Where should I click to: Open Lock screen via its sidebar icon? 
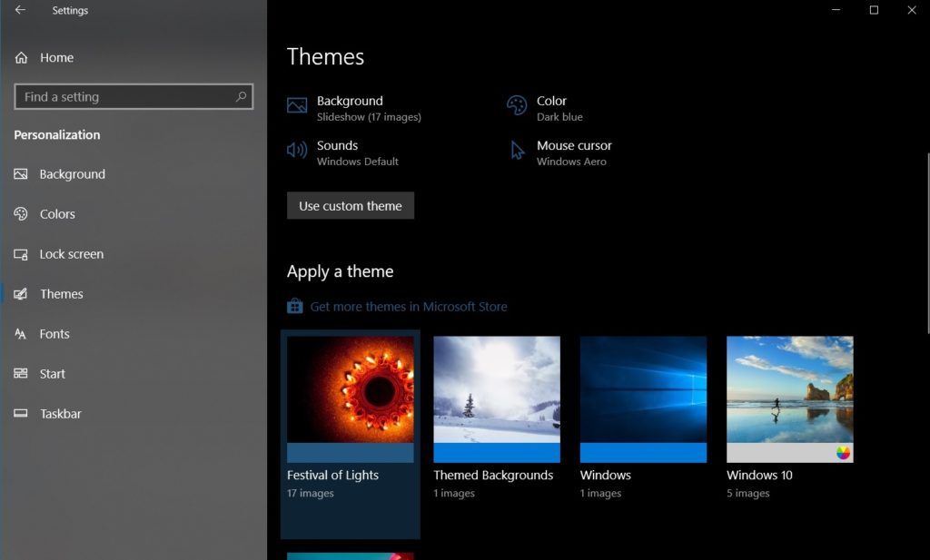pos(20,254)
